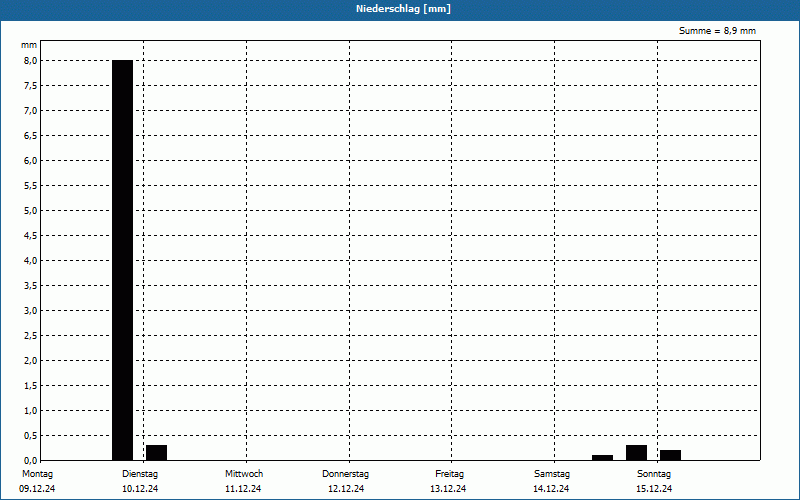Click the '10.12.24' date label
800x500 pixels.
[x=140, y=488]
